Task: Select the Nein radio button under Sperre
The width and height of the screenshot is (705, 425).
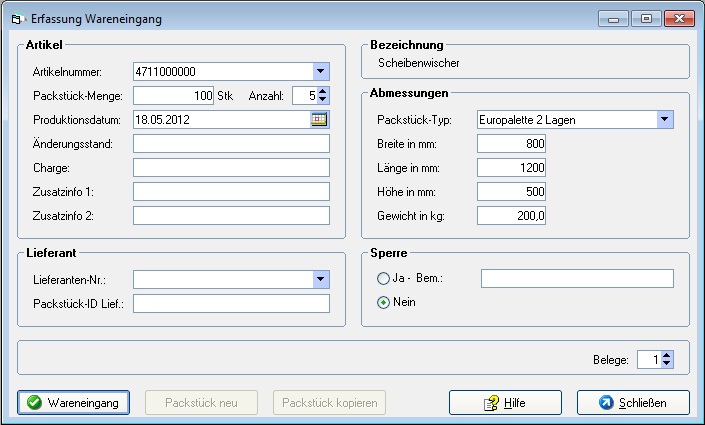Action: point(383,302)
